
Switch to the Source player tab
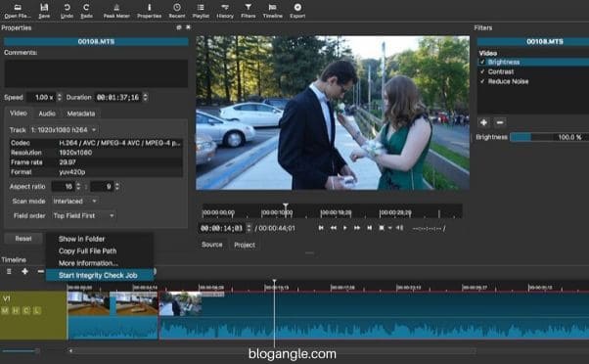(x=212, y=245)
